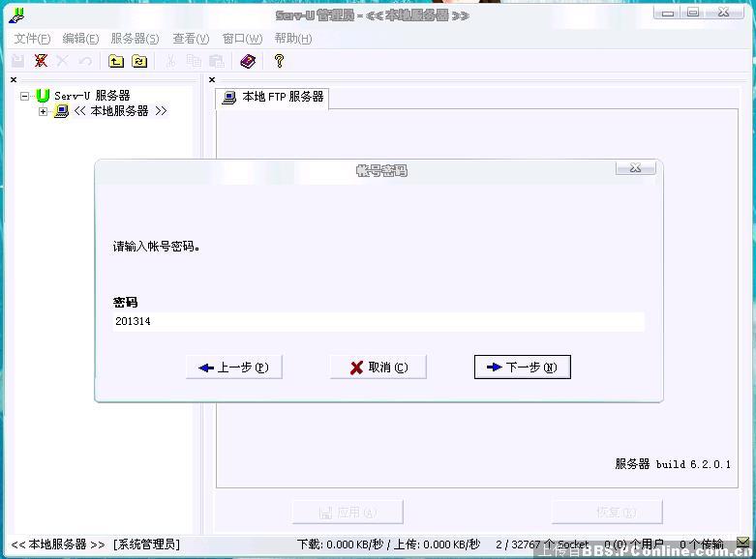This screenshot has width=756, height=559.
Task: Click the red X delete toolbar icon
Action: click(41, 61)
